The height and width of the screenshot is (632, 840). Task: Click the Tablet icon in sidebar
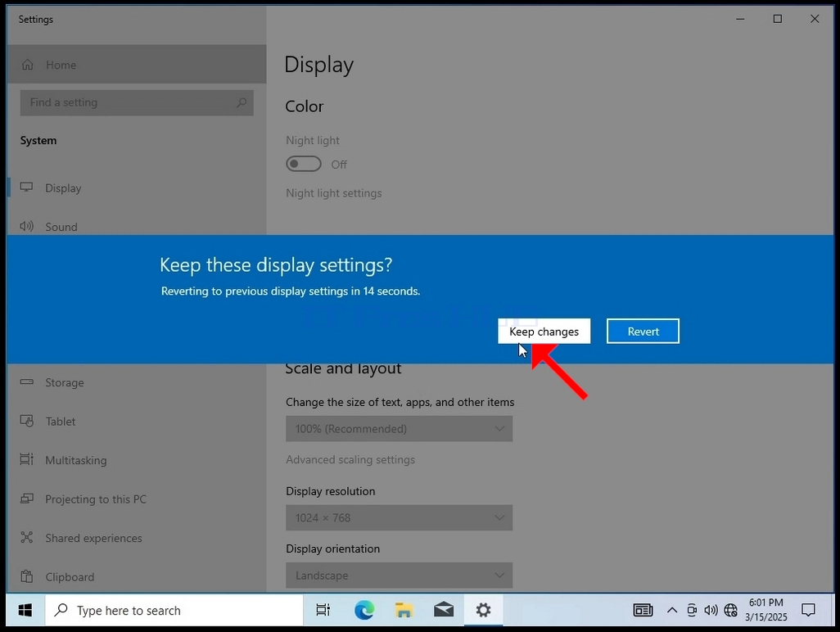(26, 421)
